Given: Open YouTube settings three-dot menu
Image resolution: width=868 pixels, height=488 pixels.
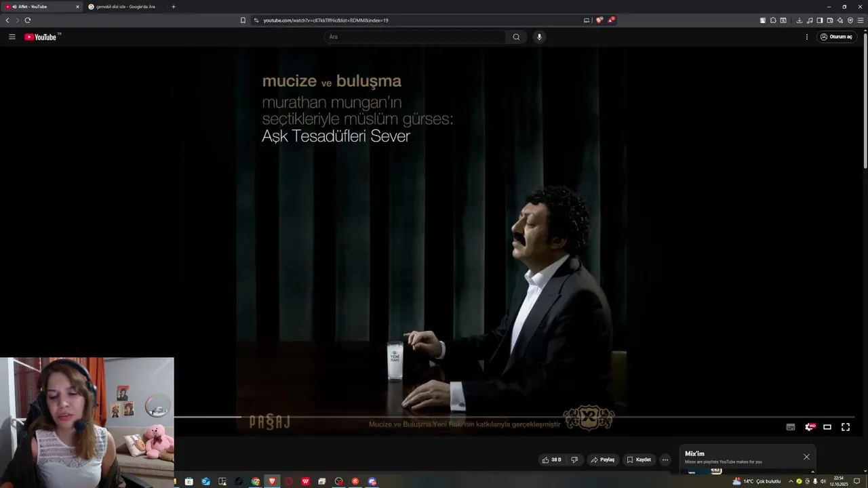Looking at the screenshot, I should [x=807, y=37].
